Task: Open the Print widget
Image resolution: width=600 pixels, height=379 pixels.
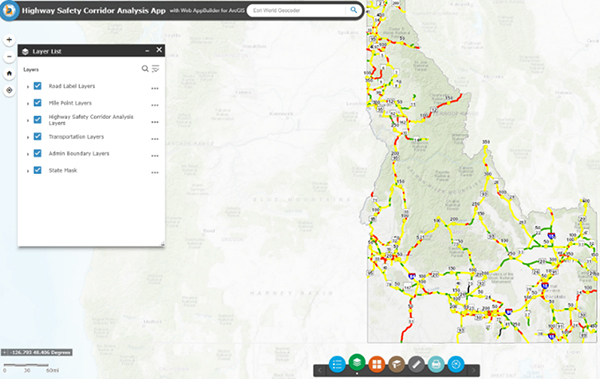Action: point(436,364)
